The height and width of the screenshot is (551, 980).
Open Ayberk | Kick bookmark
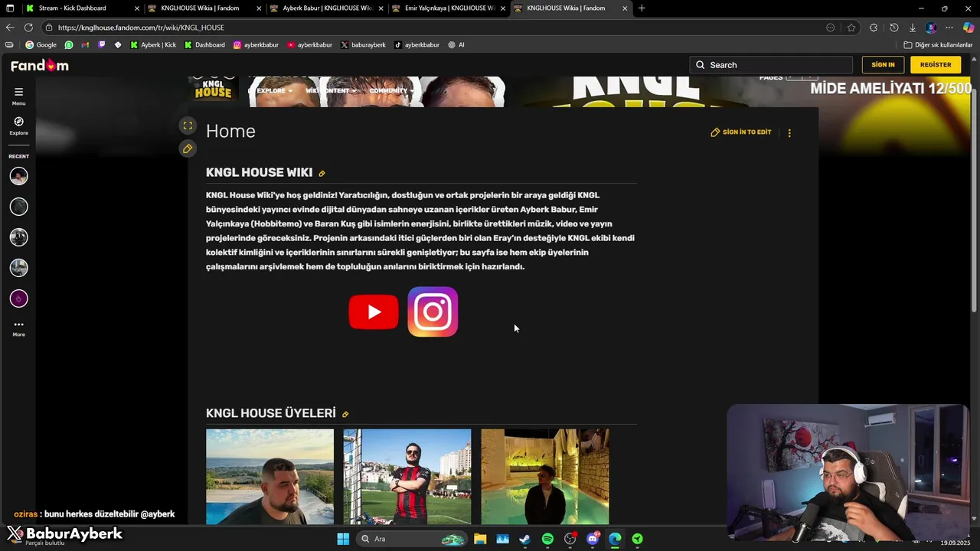pos(153,45)
